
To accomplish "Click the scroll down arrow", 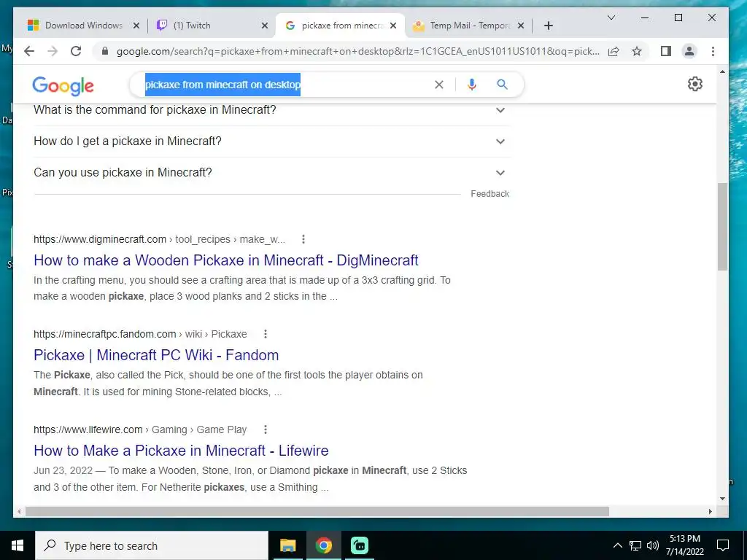I will click(722, 499).
